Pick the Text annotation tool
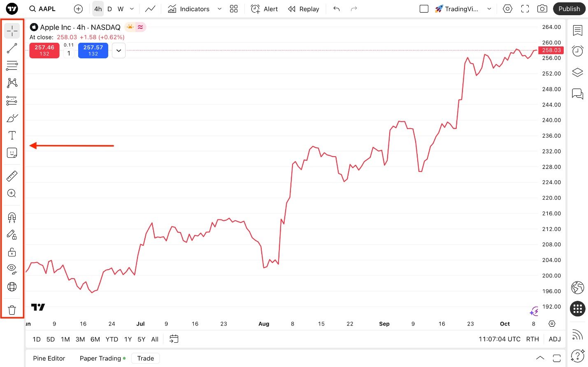 click(12, 136)
